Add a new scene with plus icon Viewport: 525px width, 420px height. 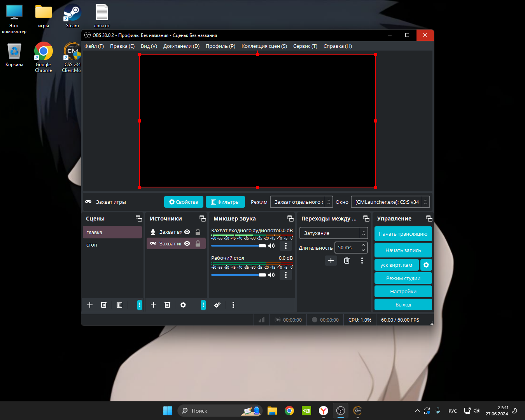pyautogui.click(x=90, y=305)
